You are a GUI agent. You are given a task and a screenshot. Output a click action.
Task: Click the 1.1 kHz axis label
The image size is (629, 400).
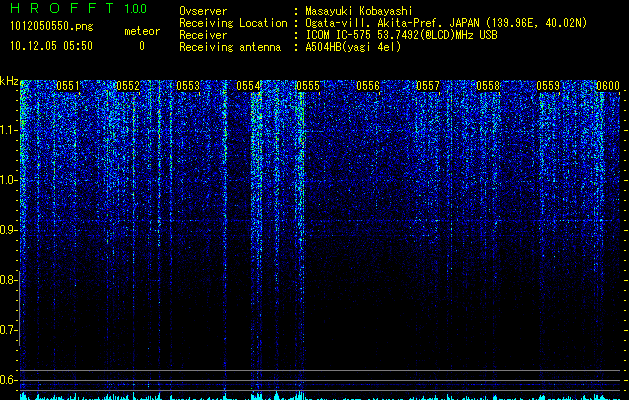pos(8,130)
